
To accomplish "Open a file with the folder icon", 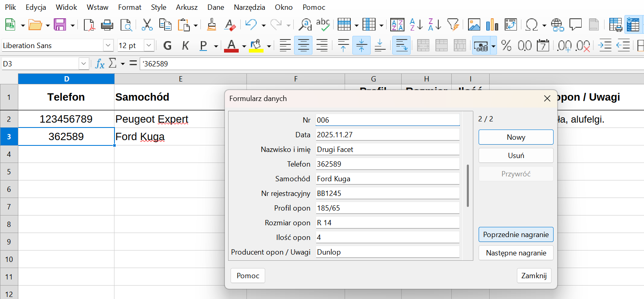I will [x=35, y=25].
